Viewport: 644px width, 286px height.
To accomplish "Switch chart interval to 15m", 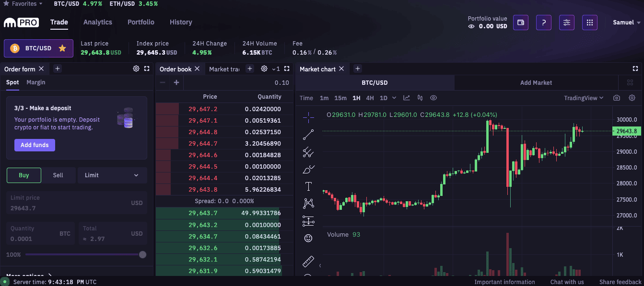I will tap(340, 98).
